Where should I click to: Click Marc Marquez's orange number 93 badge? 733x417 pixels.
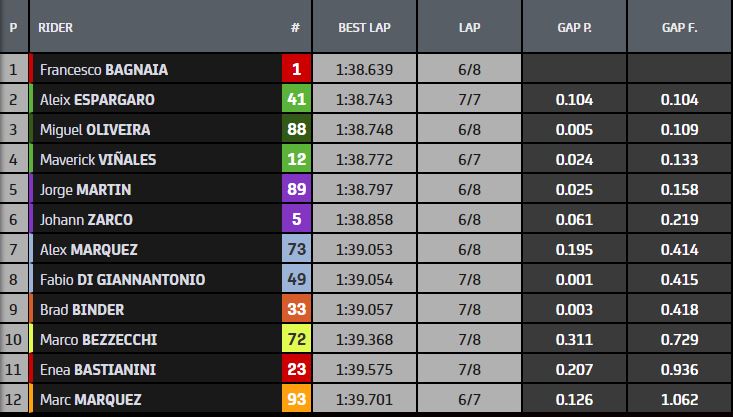(x=295, y=400)
